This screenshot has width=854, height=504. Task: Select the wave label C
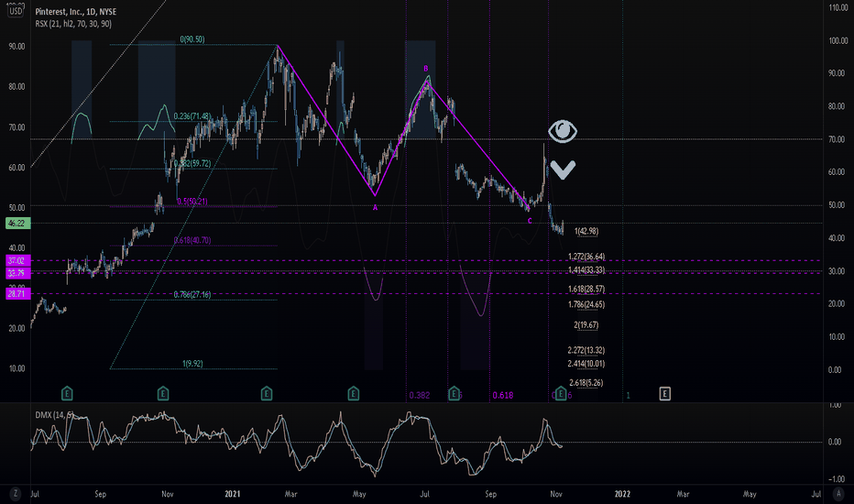pyautogui.click(x=530, y=221)
